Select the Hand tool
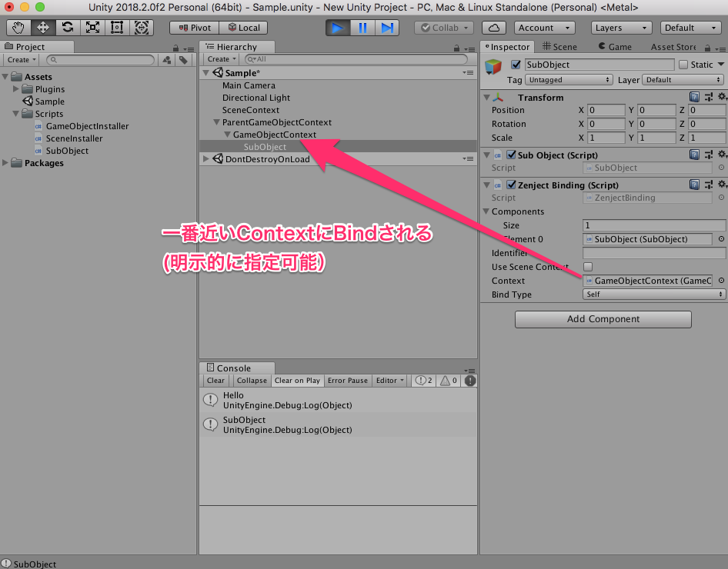Viewport: 728px width, 569px height. (18, 28)
